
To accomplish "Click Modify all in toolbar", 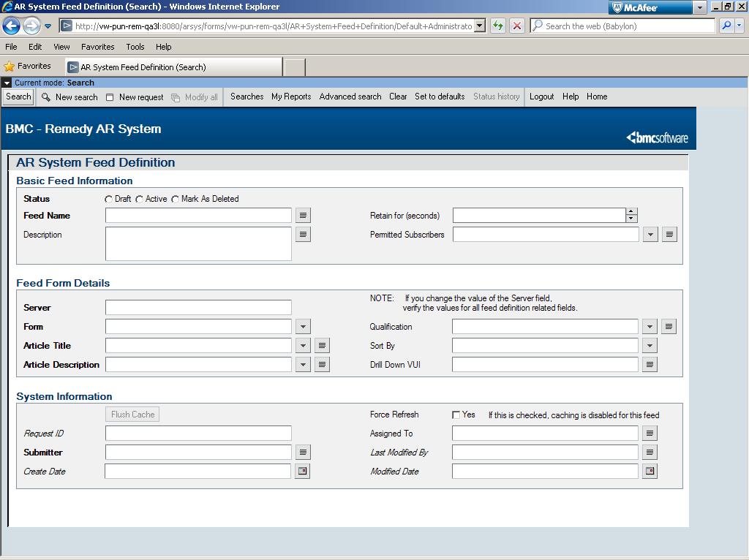I will pos(195,97).
